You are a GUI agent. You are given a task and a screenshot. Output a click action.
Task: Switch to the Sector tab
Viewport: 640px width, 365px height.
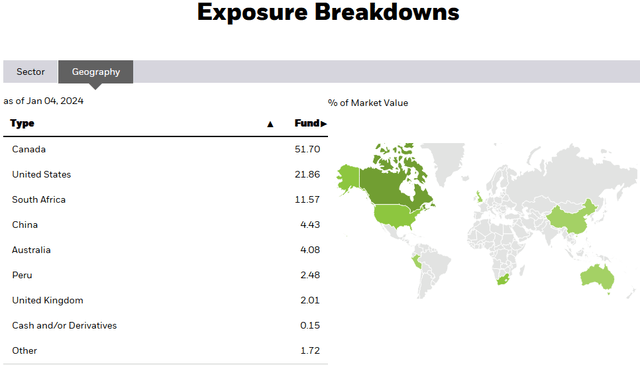click(x=30, y=72)
